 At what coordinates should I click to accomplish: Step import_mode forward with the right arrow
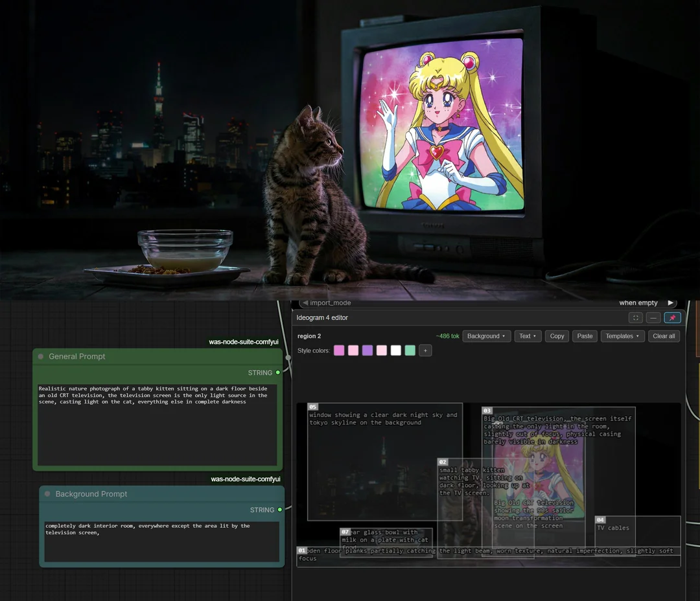(x=670, y=303)
